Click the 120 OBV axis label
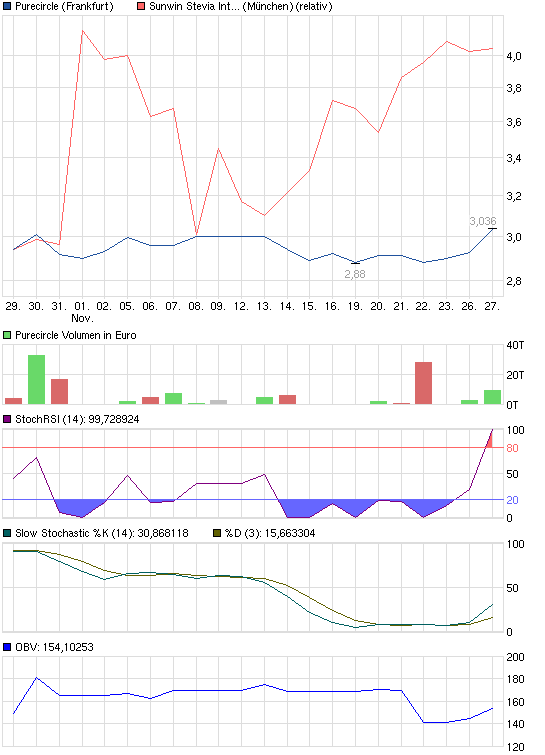Image resolution: width=545 pixels, height=755 pixels. click(515, 747)
